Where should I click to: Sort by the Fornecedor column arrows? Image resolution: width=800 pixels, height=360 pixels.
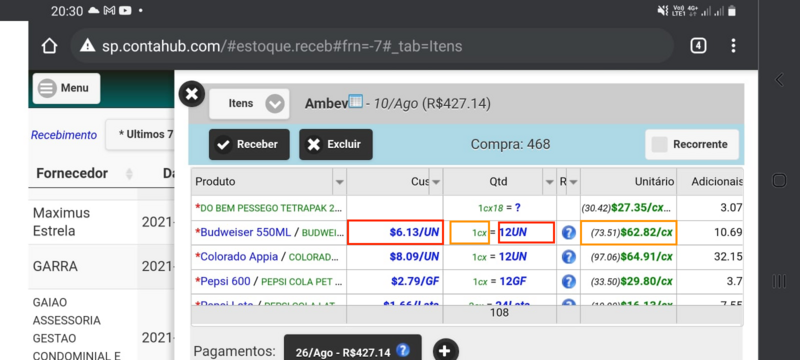click(x=129, y=174)
